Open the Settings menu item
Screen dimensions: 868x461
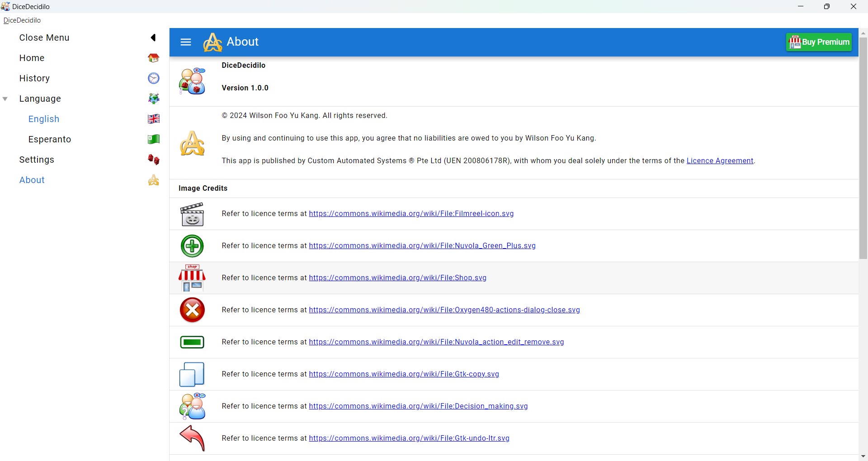point(37,160)
